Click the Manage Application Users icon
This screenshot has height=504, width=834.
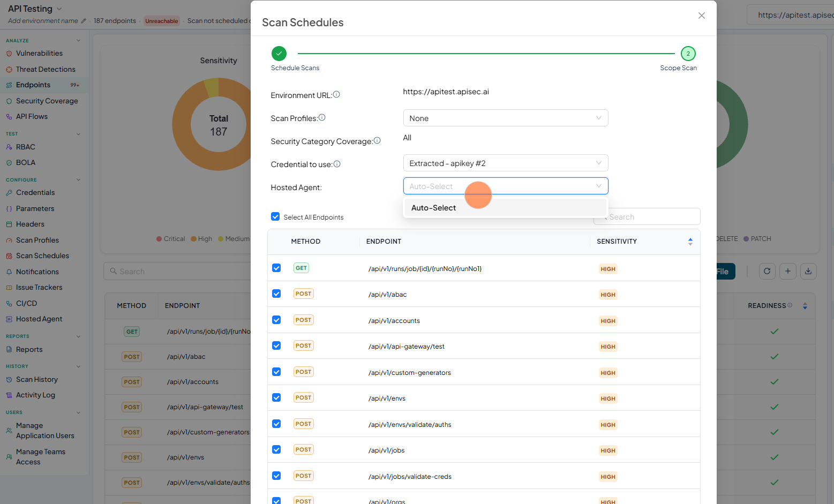tap(9, 431)
